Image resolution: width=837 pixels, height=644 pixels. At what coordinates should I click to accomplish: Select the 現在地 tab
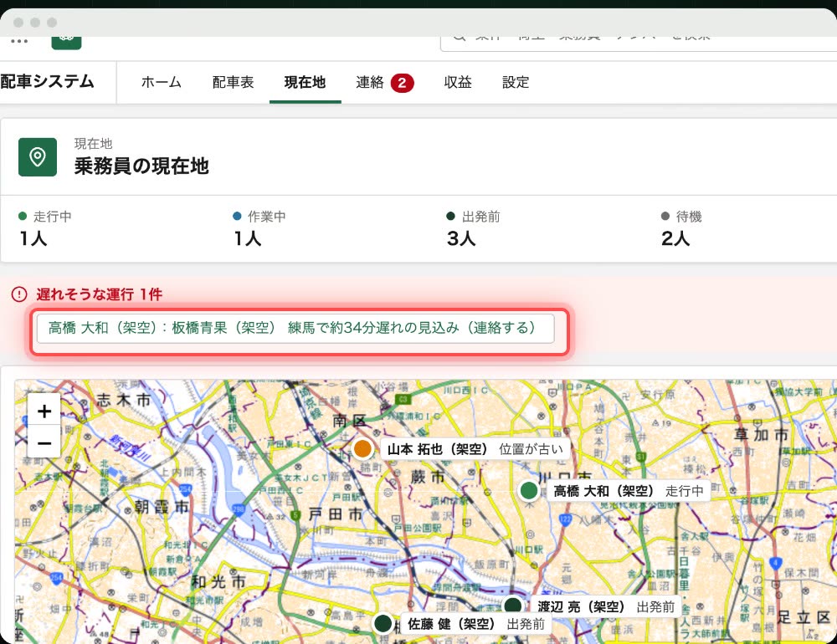305,82
